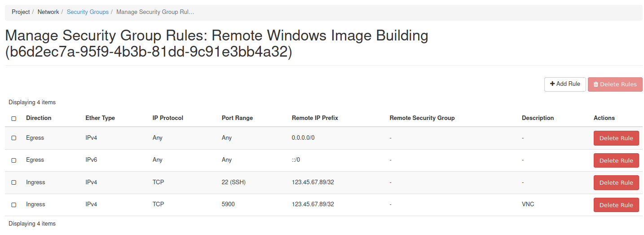
Task: Check the Egress IPv4 rule checkbox
Action: (13, 138)
